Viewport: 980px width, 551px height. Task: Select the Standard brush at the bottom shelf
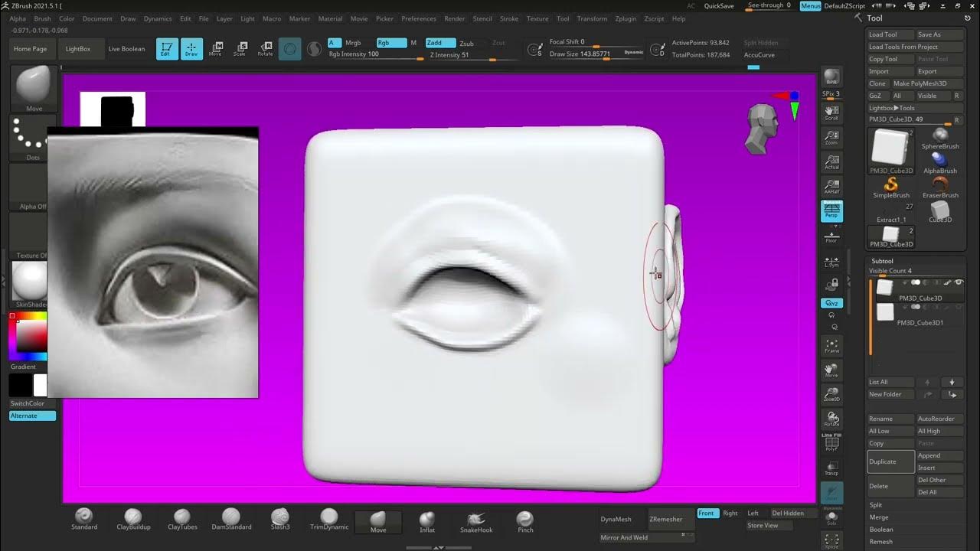(x=84, y=519)
